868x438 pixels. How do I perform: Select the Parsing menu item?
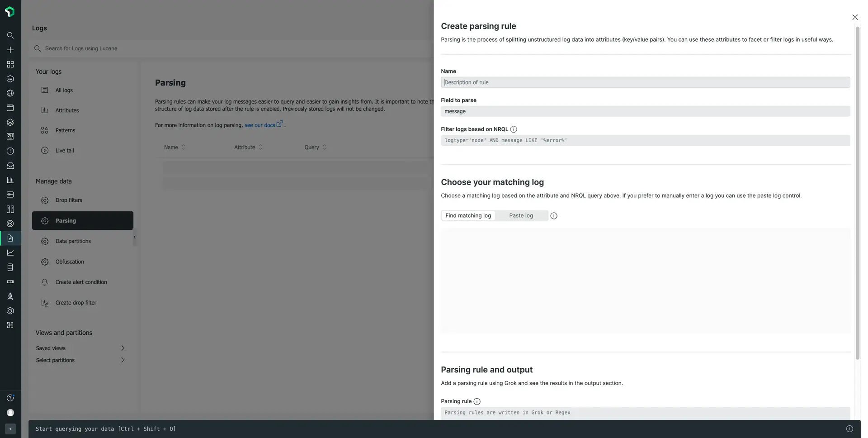tap(83, 220)
